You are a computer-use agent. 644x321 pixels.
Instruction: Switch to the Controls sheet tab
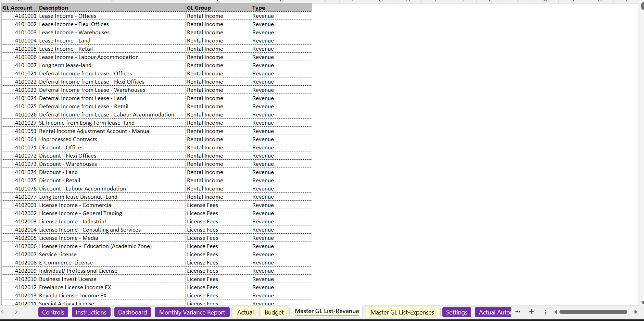[53, 312]
